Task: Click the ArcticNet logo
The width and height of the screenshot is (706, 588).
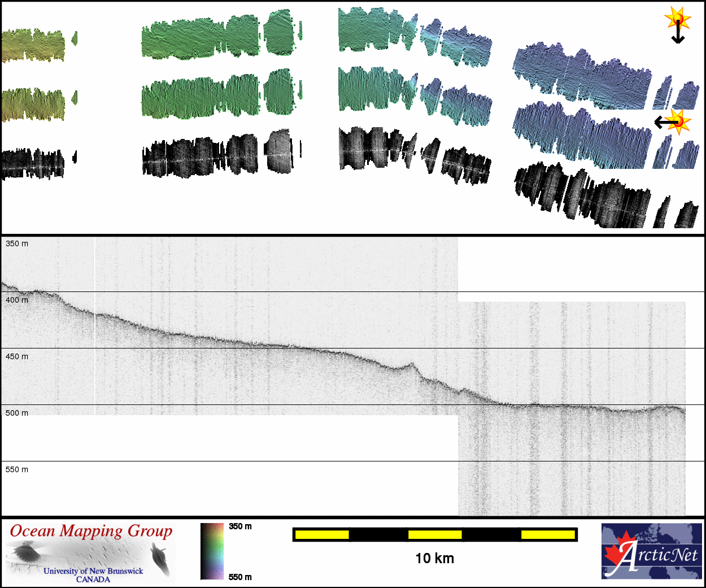Action: [652, 551]
